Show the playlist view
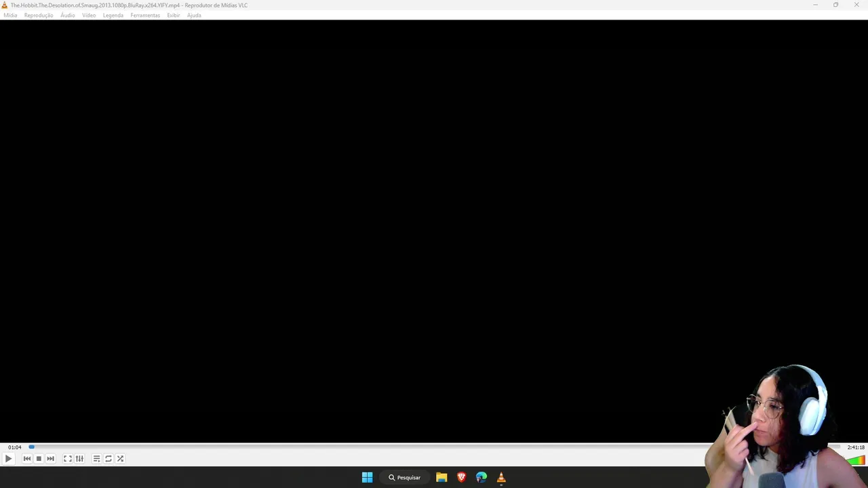 point(96,459)
